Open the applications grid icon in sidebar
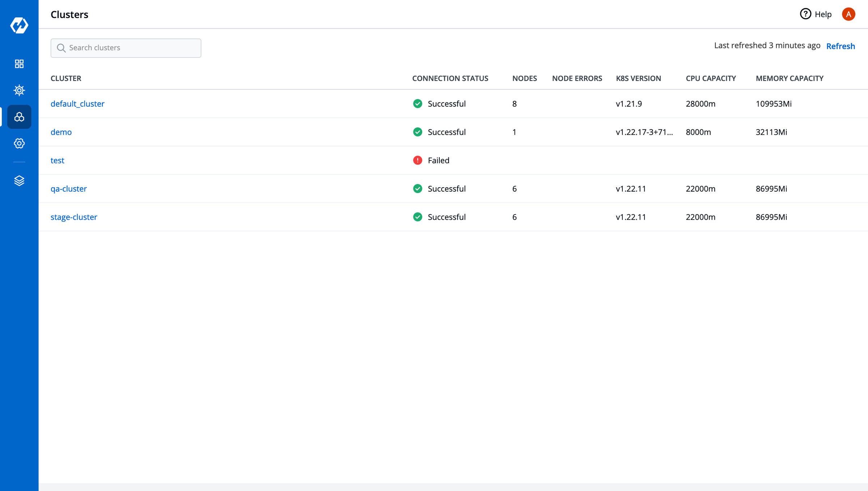The image size is (868, 491). (x=19, y=64)
